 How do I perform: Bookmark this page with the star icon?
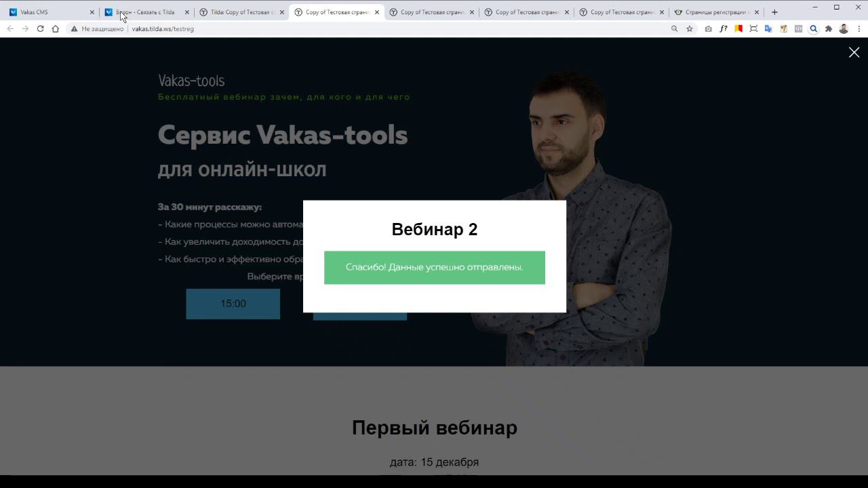(690, 29)
